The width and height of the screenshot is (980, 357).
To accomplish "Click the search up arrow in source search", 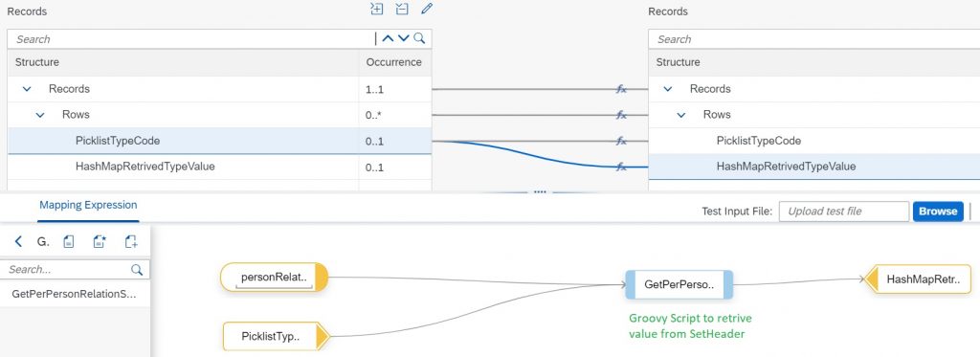I will [388, 39].
